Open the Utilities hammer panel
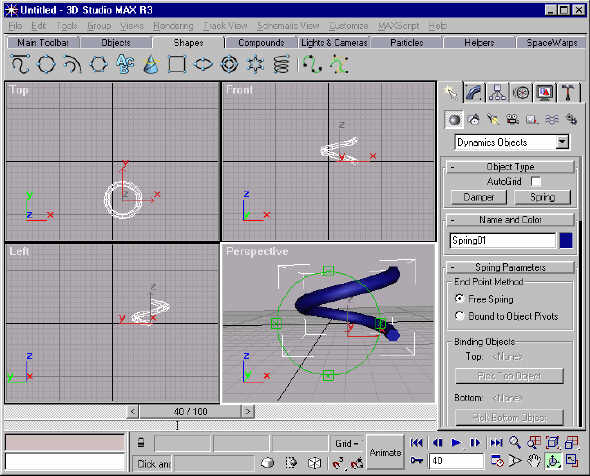 [568, 93]
